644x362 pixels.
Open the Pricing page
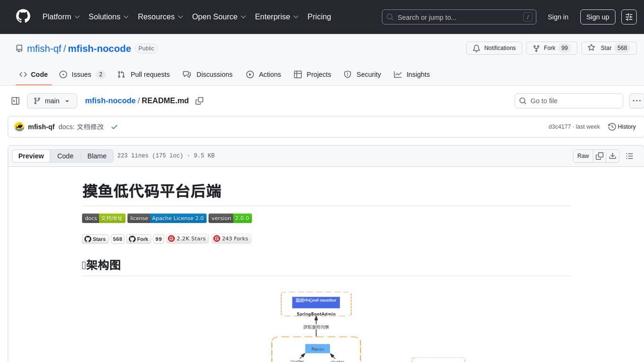tap(319, 17)
